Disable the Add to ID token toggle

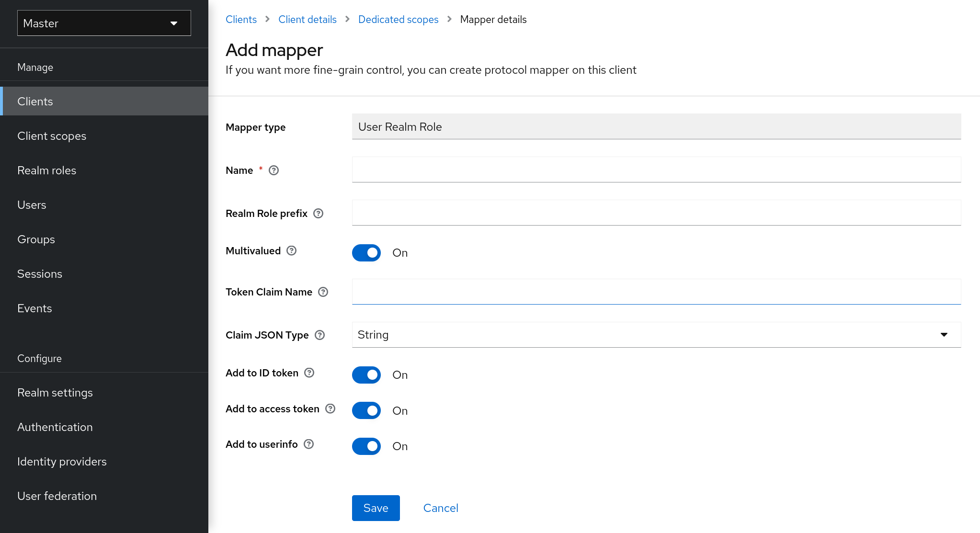click(365, 374)
